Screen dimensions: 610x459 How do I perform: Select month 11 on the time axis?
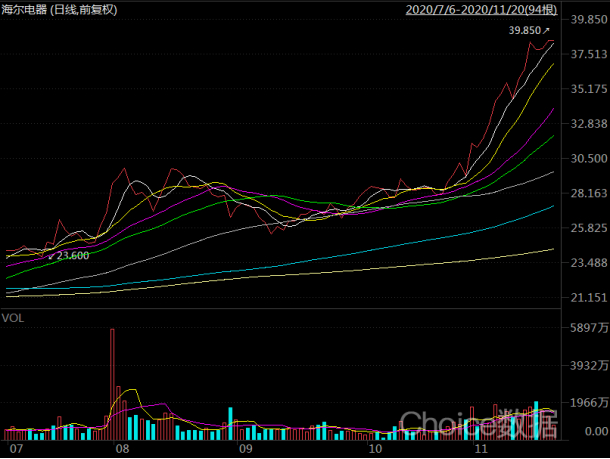pos(481,449)
